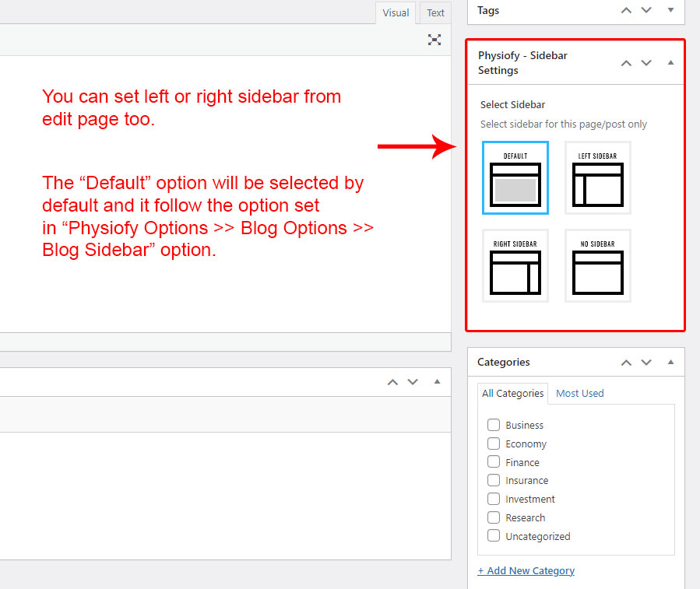Select the No Sidebar layout option
The width and height of the screenshot is (700, 589).
[x=597, y=266]
